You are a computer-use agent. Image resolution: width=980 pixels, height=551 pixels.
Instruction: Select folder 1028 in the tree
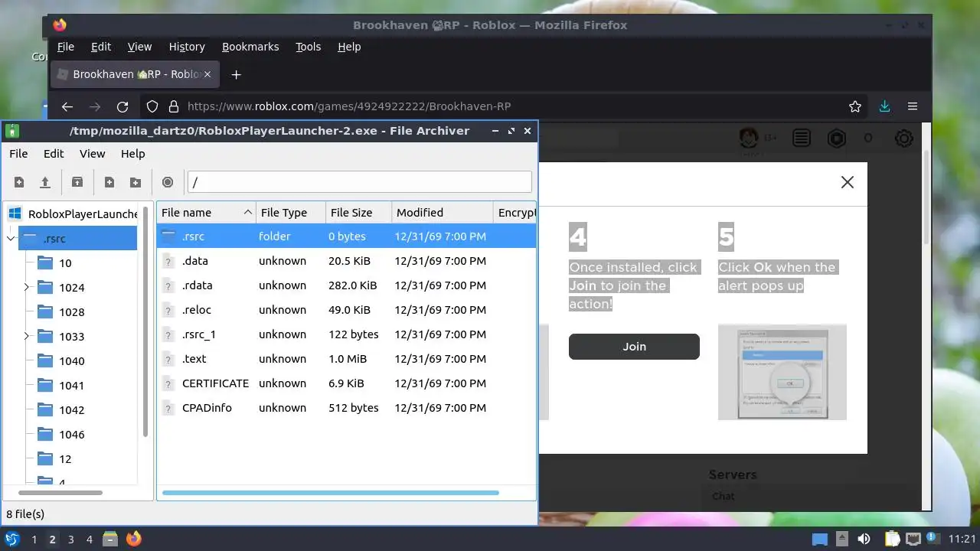pos(72,312)
